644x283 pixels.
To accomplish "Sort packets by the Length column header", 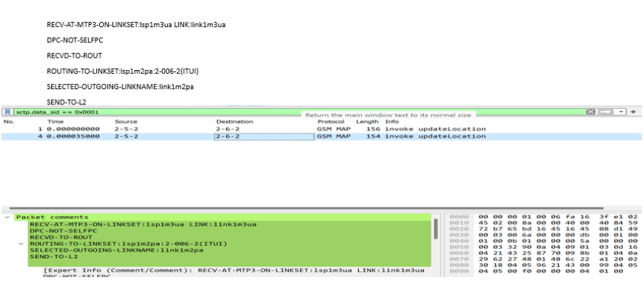I will (x=367, y=122).
